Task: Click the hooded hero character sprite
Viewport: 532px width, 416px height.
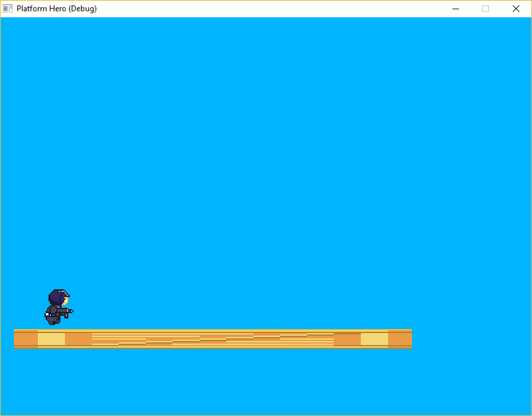Action: click(x=59, y=307)
